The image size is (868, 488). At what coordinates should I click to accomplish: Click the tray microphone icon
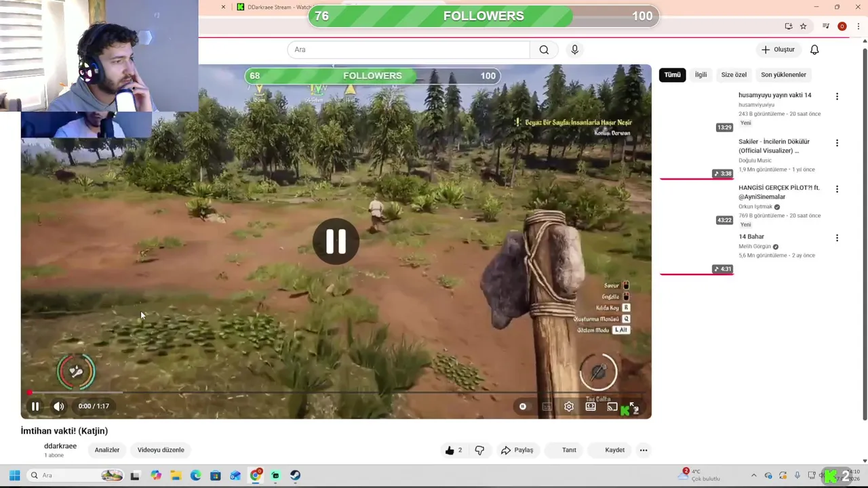[x=797, y=475]
